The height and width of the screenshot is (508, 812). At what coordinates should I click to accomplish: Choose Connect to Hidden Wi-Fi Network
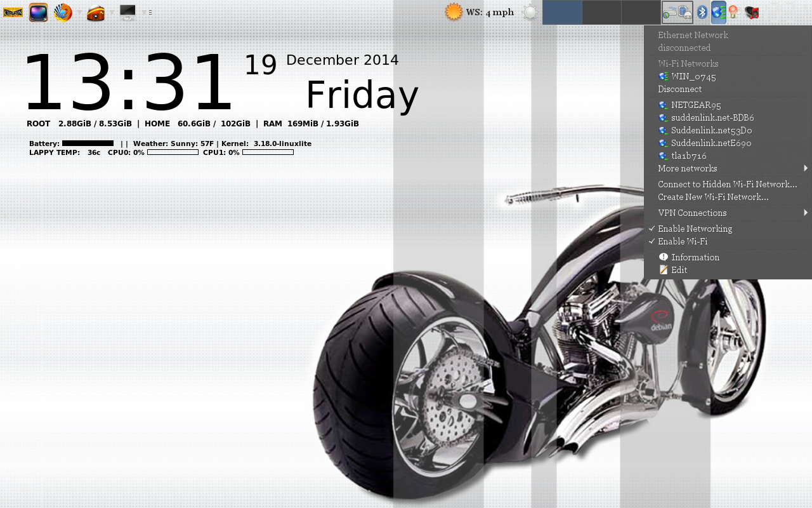coord(727,184)
